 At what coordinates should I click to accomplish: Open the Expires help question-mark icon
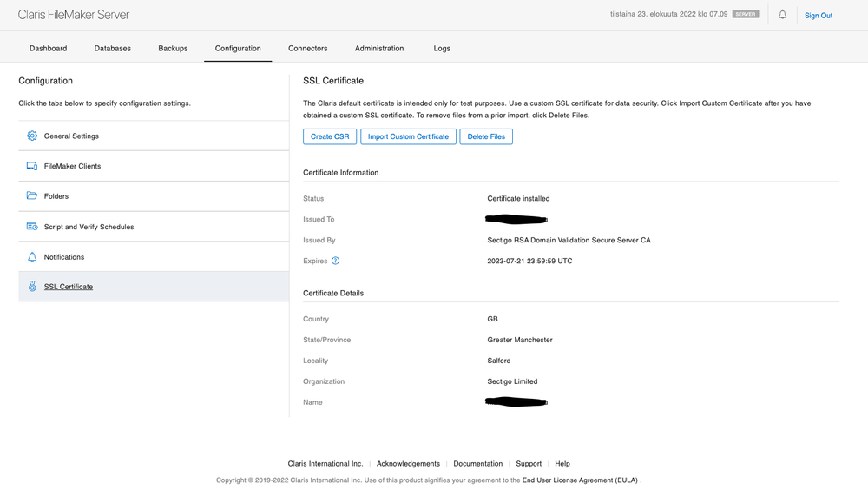click(x=335, y=261)
